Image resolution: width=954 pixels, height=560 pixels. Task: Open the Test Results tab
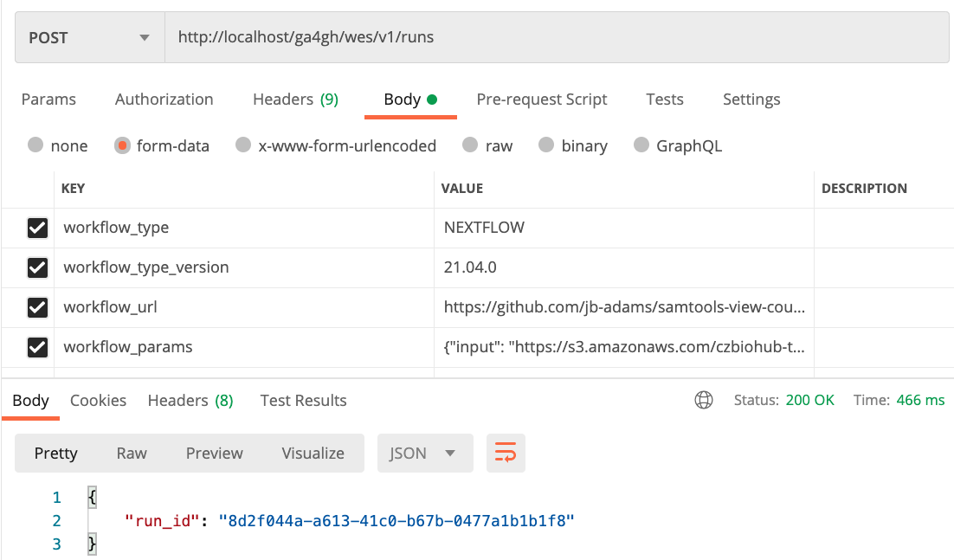(x=303, y=400)
